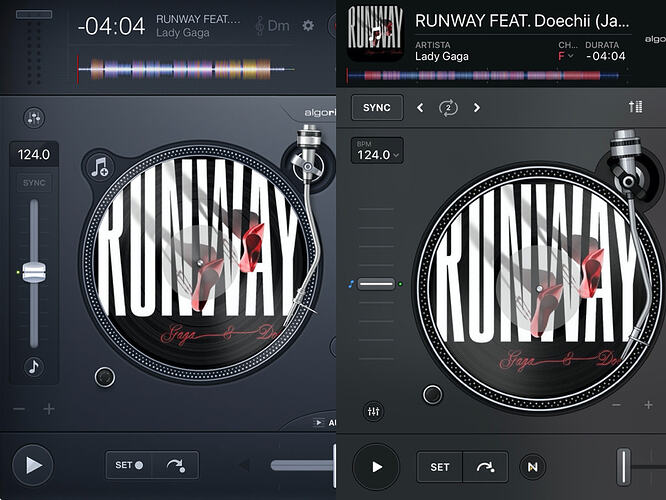Click previous loop arrow in right deck
Viewport: 666px width, 500px height.
420,108
